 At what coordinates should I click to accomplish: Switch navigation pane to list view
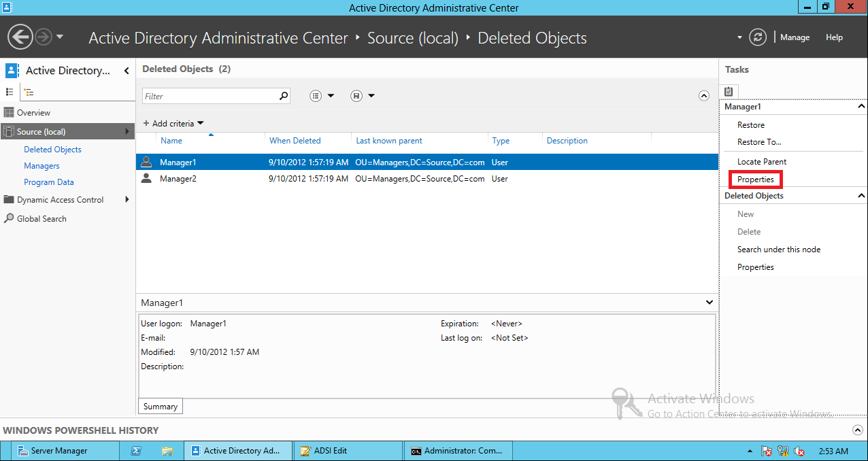tap(10, 92)
